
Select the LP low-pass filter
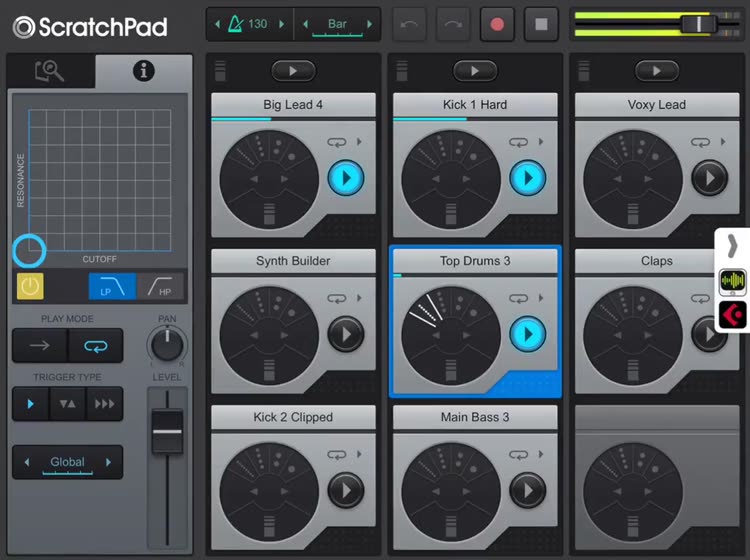click(112, 286)
